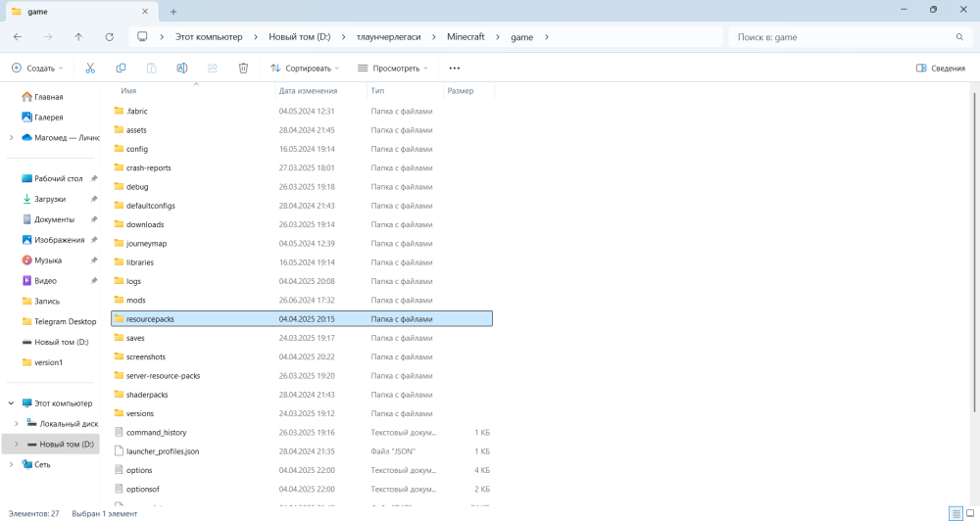Click chevron after game in address bar
Image resolution: width=980 pixels, height=521 pixels.
tap(547, 37)
